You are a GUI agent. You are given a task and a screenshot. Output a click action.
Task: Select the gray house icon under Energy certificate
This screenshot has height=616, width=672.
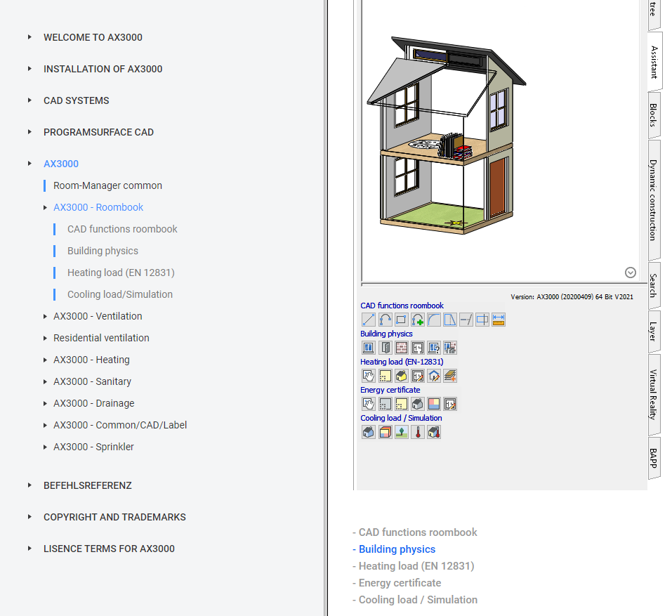point(417,404)
